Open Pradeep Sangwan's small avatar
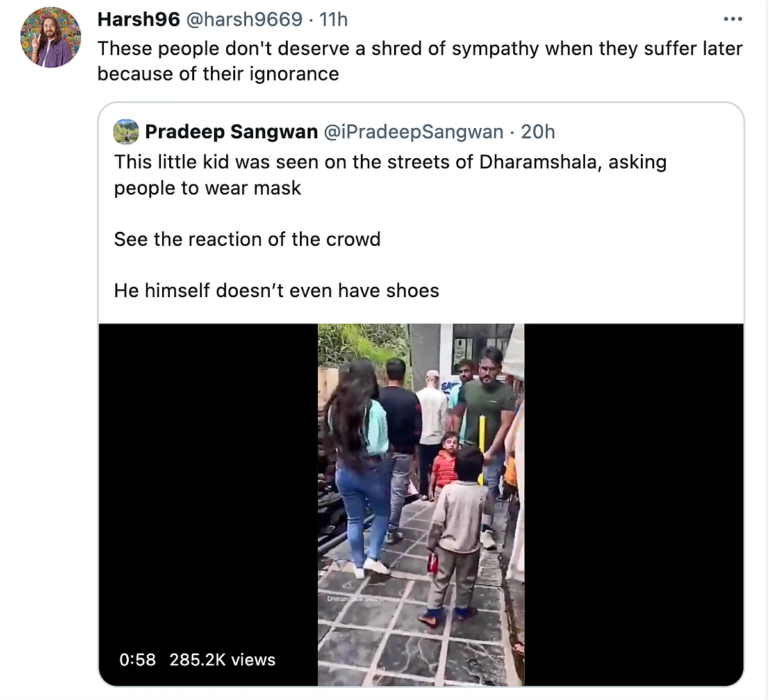 126,131
